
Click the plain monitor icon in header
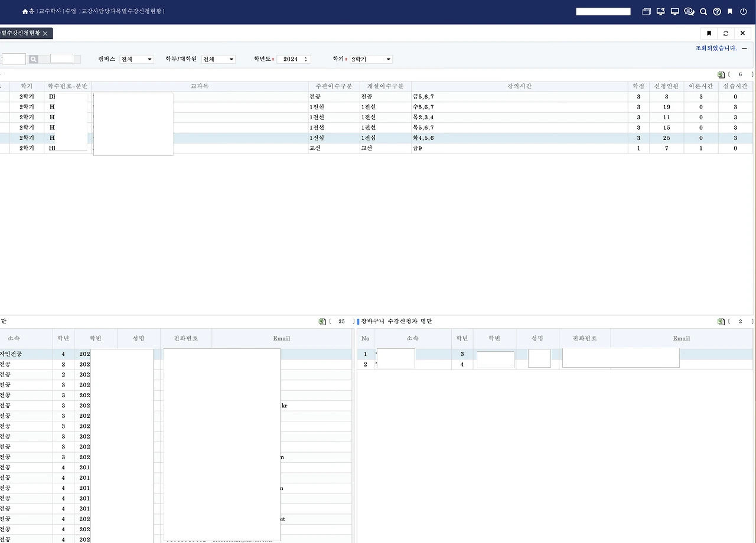point(674,11)
